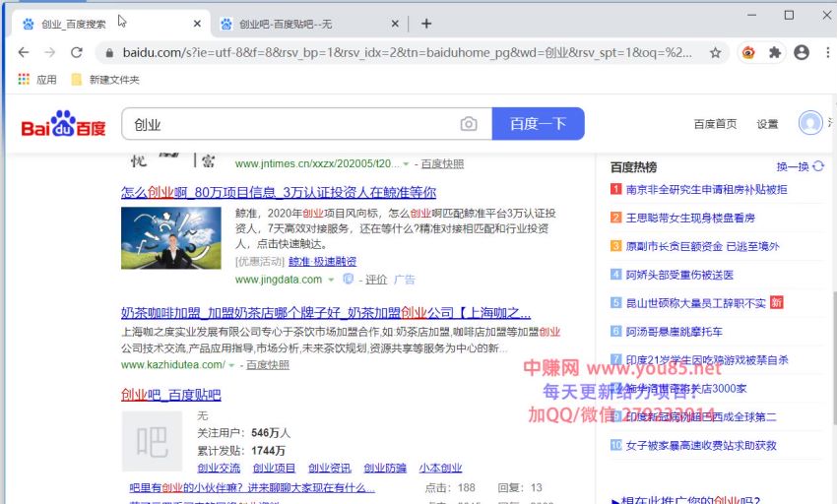This screenshot has width=837, height=504.
Task: Open the 小本创业 sub-link
Action: pyautogui.click(x=440, y=468)
